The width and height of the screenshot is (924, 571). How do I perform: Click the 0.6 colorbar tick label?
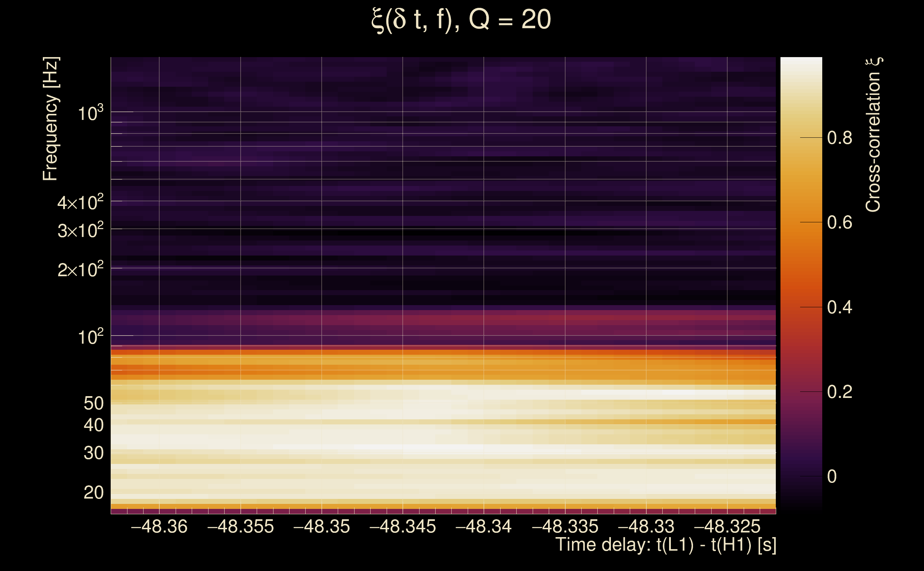pos(839,222)
